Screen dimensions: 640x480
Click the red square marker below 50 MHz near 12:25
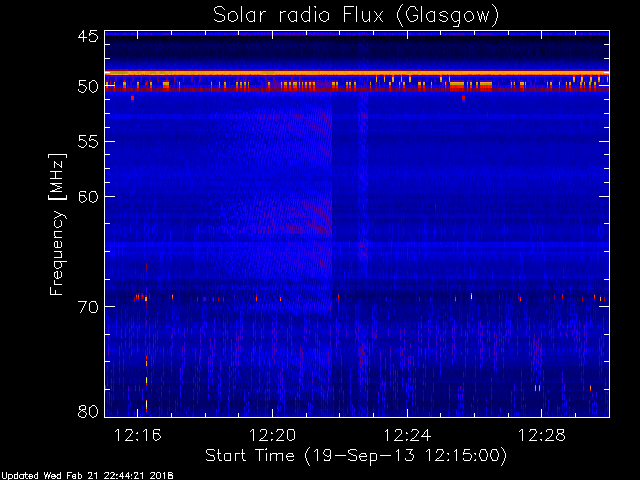tap(463, 98)
